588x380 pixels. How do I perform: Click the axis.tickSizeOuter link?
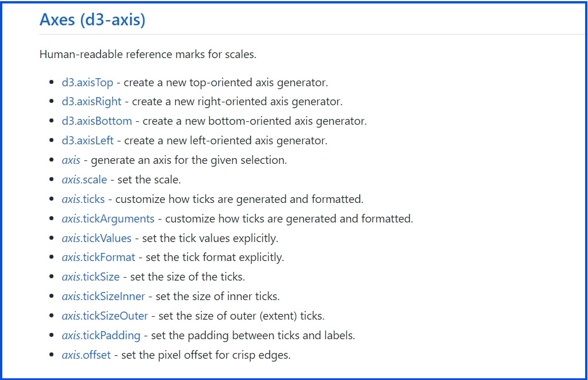point(105,316)
